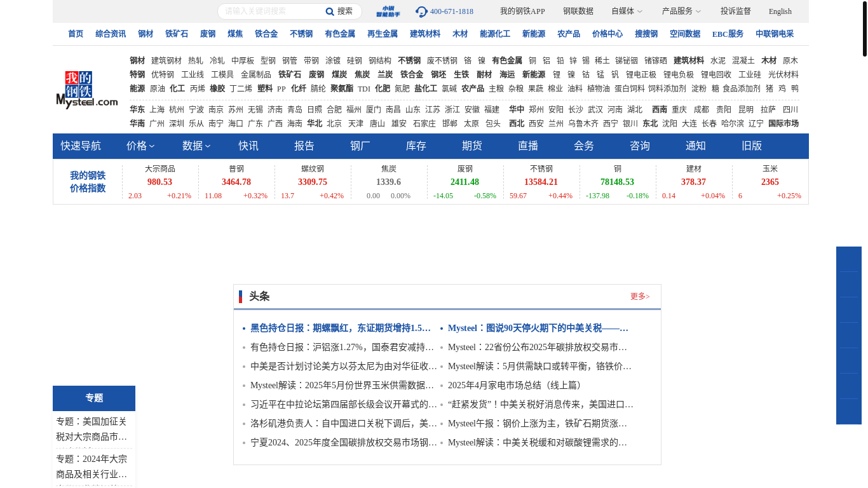Select 直播 in blue bar
The width and height of the screenshot is (868, 488).
(528, 146)
